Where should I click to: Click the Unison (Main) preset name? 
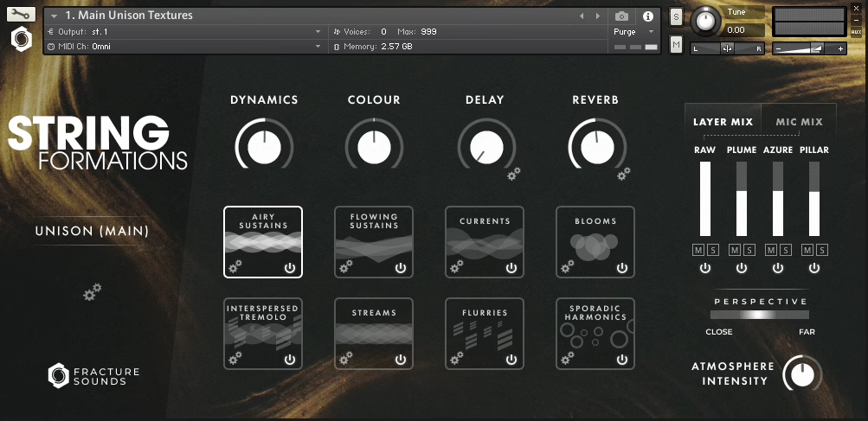[x=92, y=231]
